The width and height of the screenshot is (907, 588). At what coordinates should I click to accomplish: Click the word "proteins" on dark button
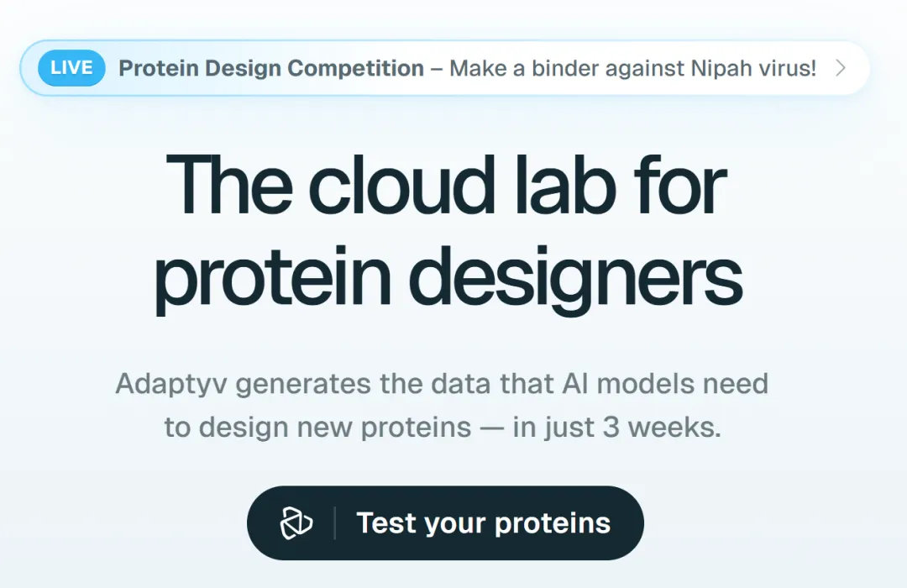click(x=553, y=524)
